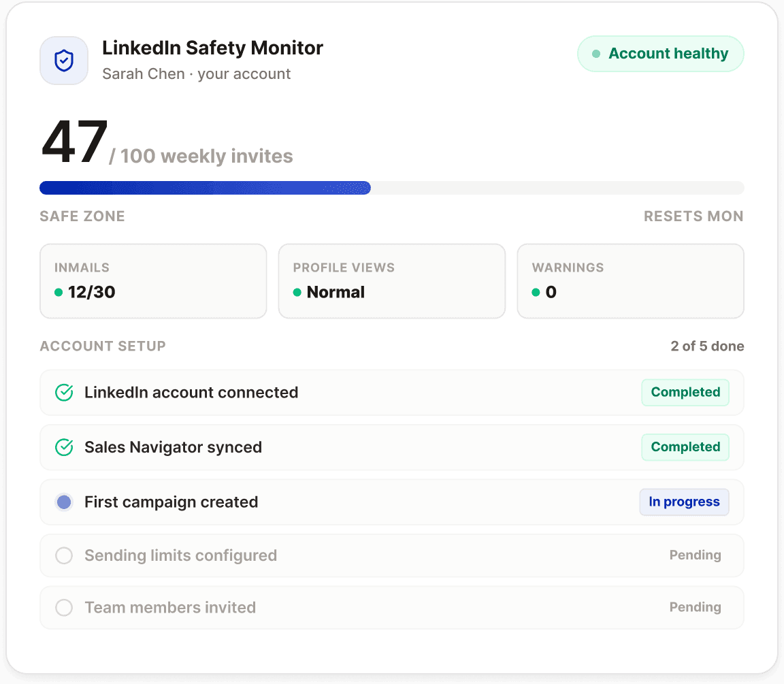Click the green dot next to Normal
The height and width of the screenshot is (684, 784).
click(x=297, y=293)
